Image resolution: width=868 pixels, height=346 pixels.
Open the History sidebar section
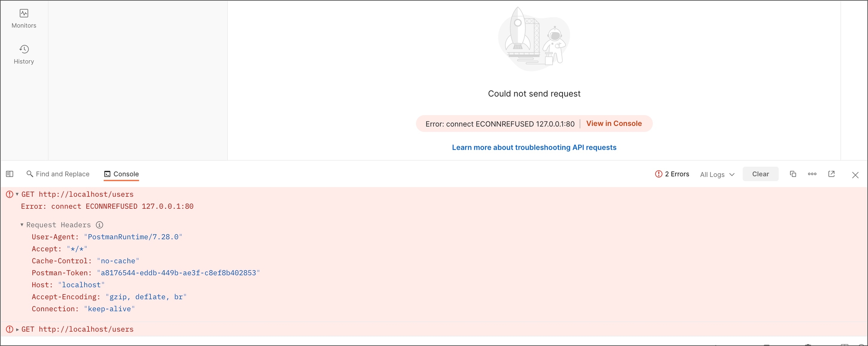[24, 54]
